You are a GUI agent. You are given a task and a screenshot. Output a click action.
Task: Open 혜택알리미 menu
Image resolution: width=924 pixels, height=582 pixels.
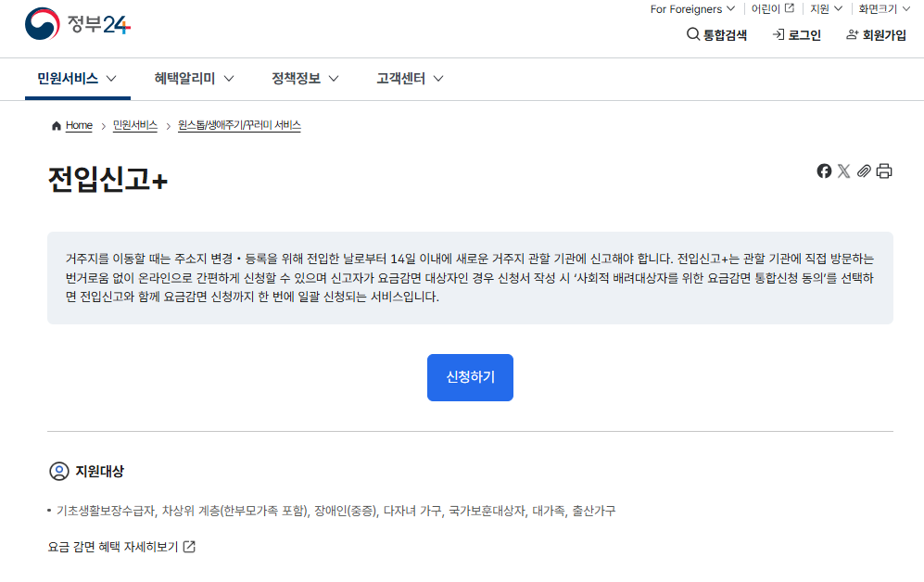[194, 79]
